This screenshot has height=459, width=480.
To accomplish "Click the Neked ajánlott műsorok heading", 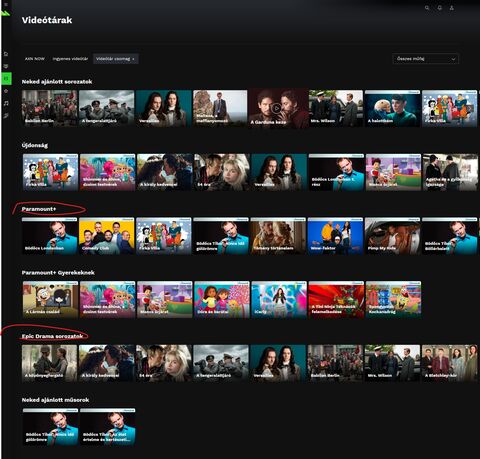I will pos(55,400).
